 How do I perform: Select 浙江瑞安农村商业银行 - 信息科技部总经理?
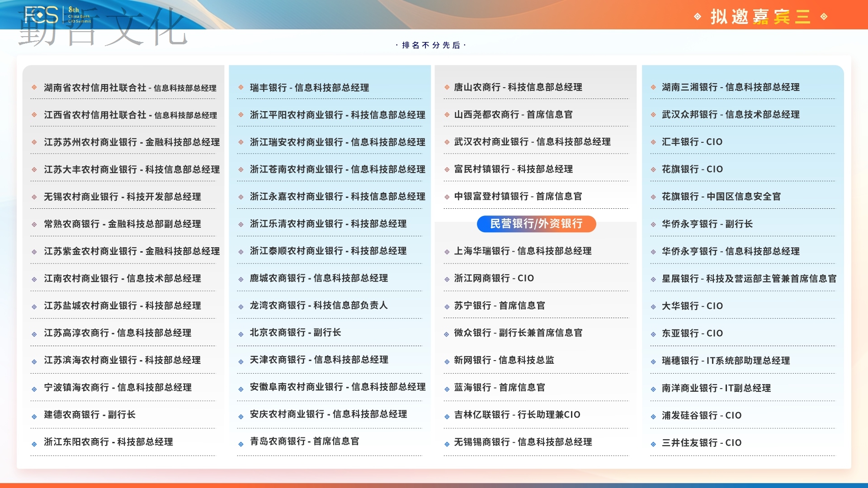click(x=338, y=142)
